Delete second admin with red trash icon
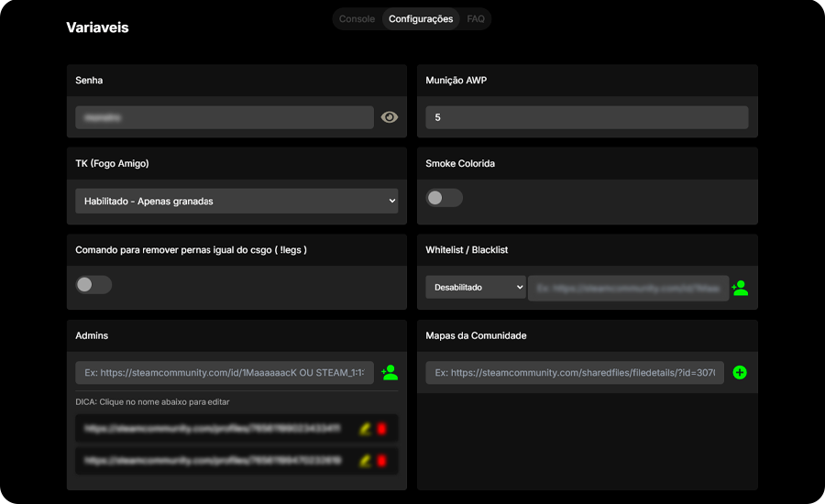This screenshot has height=504, width=825. tap(381, 460)
